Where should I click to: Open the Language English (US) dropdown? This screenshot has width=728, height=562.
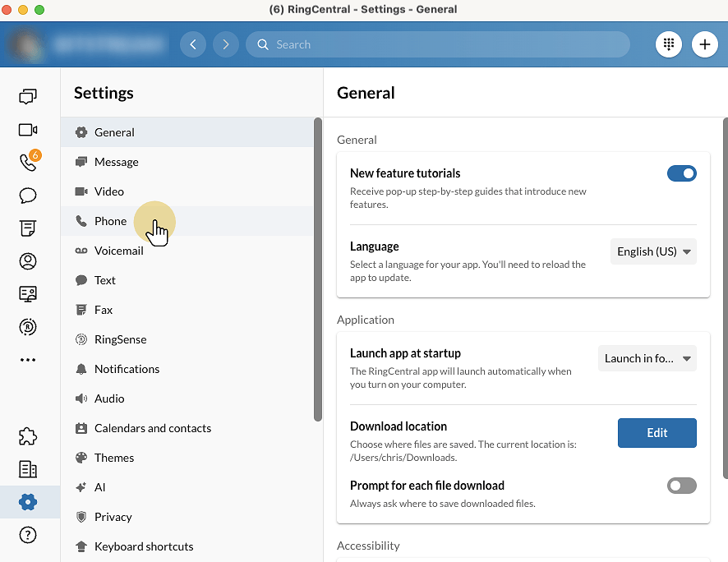(x=653, y=251)
